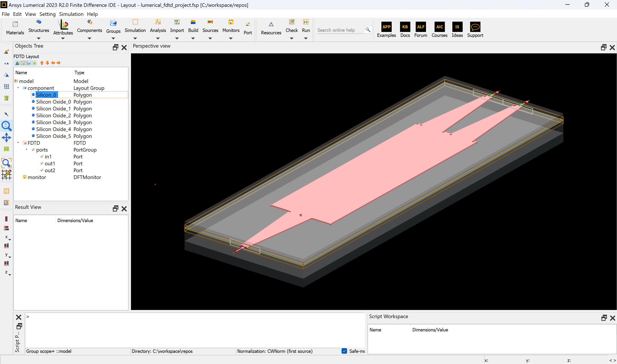Select the out2 port item

pyautogui.click(x=50, y=170)
